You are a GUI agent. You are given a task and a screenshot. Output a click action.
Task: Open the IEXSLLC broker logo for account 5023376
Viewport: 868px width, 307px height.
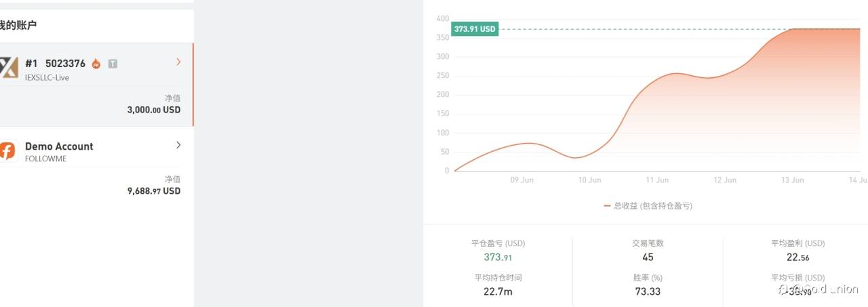pos(8,68)
